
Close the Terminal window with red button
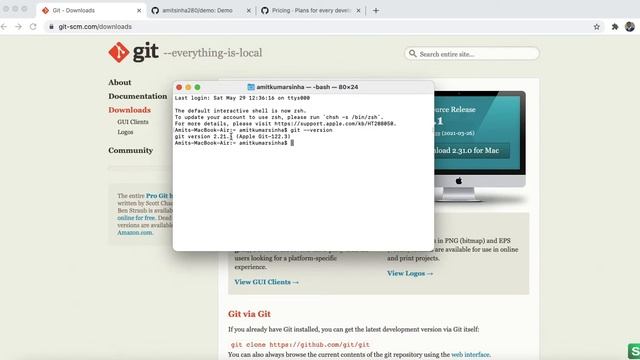click(179, 87)
